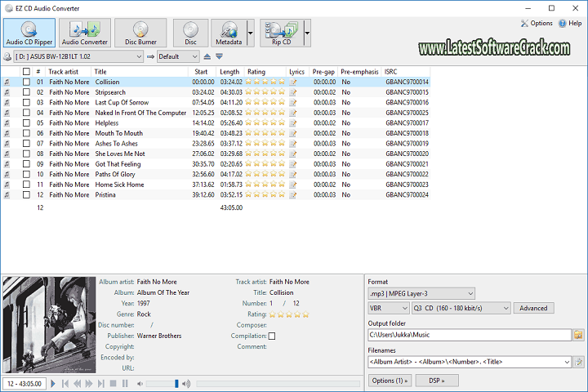Click the Metadata toolbar button
Image resolution: width=588 pixels, height=392 pixels.
(229, 33)
